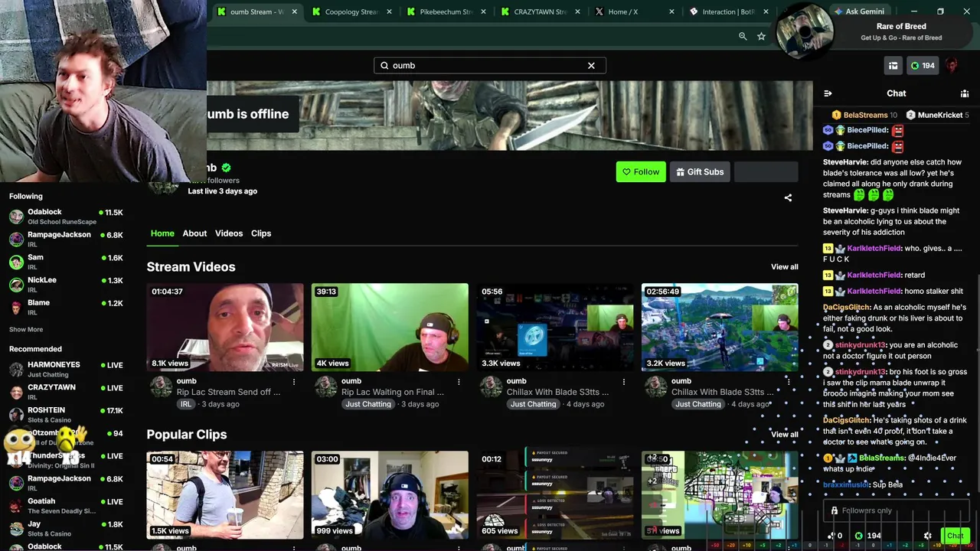This screenshot has height=551, width=980.
Task: Click Just Chatting tag under Rip Lac Waiting video
Action: click(x=368, y=404)
